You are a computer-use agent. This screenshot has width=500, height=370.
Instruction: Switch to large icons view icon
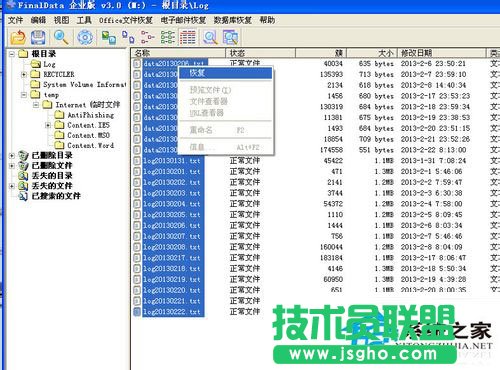click(109, 37)
